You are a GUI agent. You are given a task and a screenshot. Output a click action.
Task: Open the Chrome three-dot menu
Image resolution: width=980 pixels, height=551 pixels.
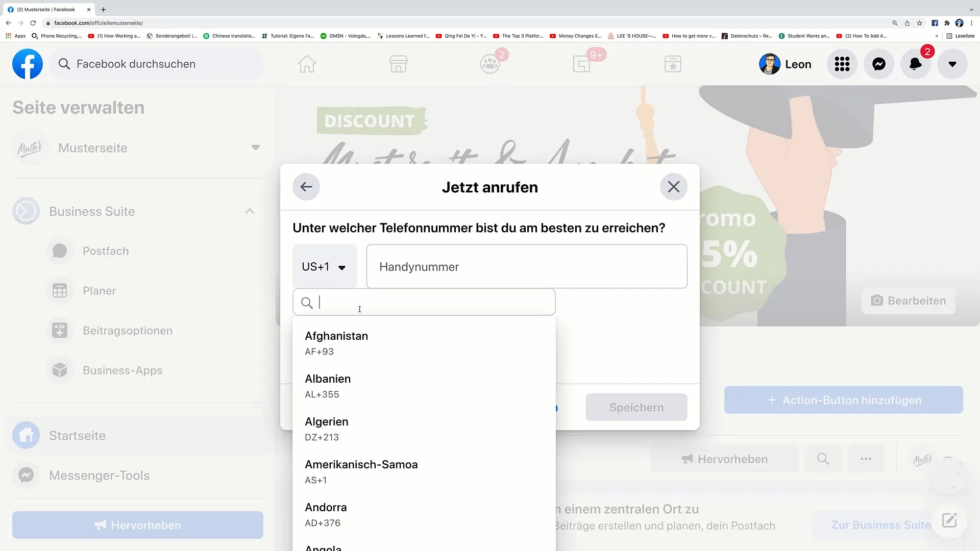pyautogui.click(x=971, y=23)
